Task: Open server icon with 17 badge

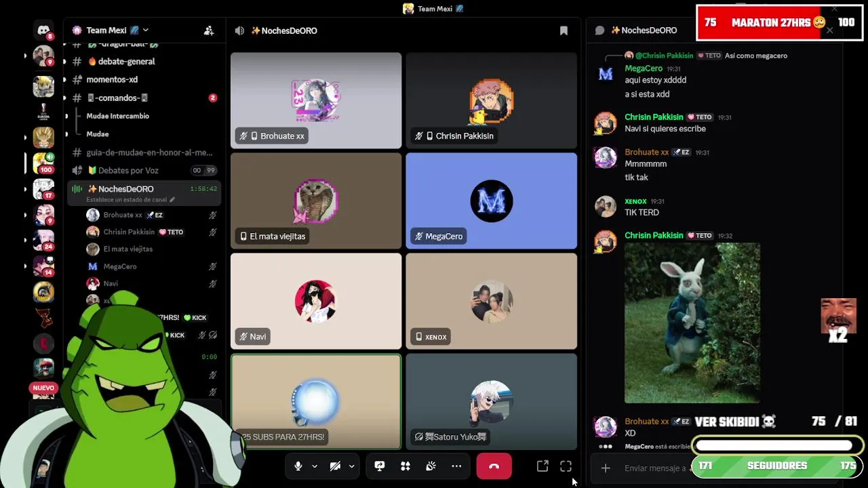Action: [43, 189]
